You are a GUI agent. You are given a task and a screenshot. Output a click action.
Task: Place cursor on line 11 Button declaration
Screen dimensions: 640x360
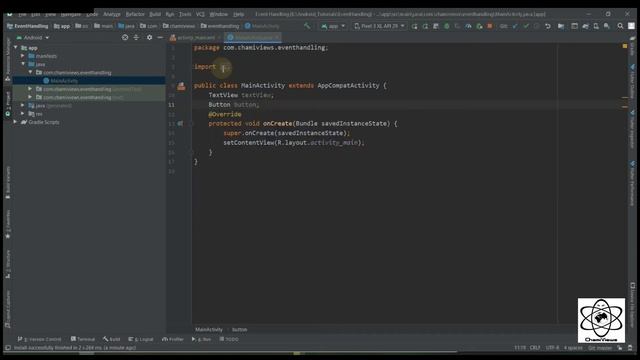pos(233,104)
